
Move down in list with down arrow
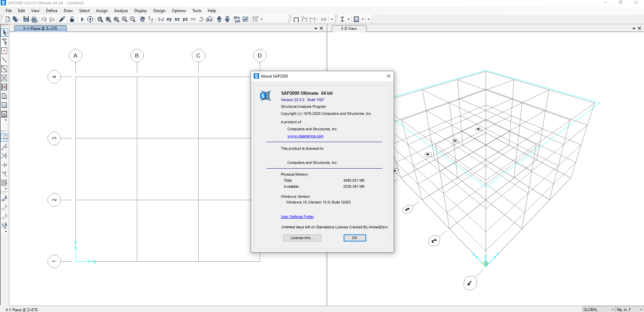[227, 19]
